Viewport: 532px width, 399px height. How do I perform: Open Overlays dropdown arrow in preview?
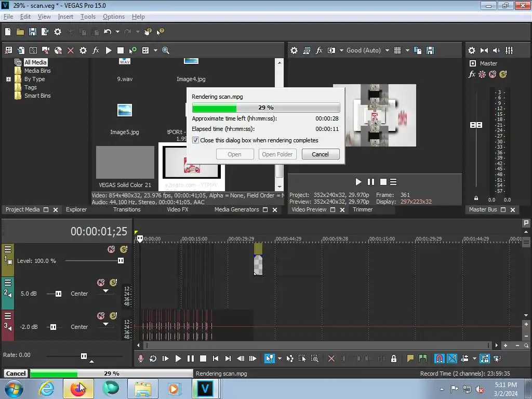(x=407, y=50)
